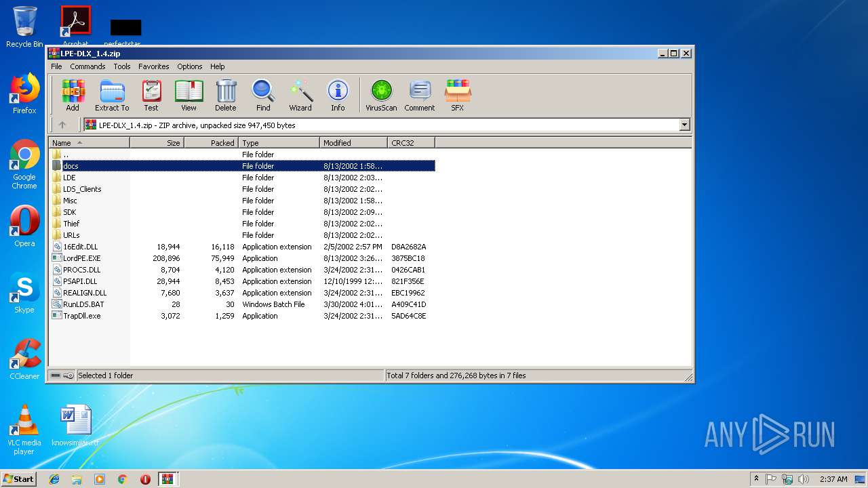The image size is (868, 488).
Task: Sort by the Packed column header
Action: (x=211, y=142)
